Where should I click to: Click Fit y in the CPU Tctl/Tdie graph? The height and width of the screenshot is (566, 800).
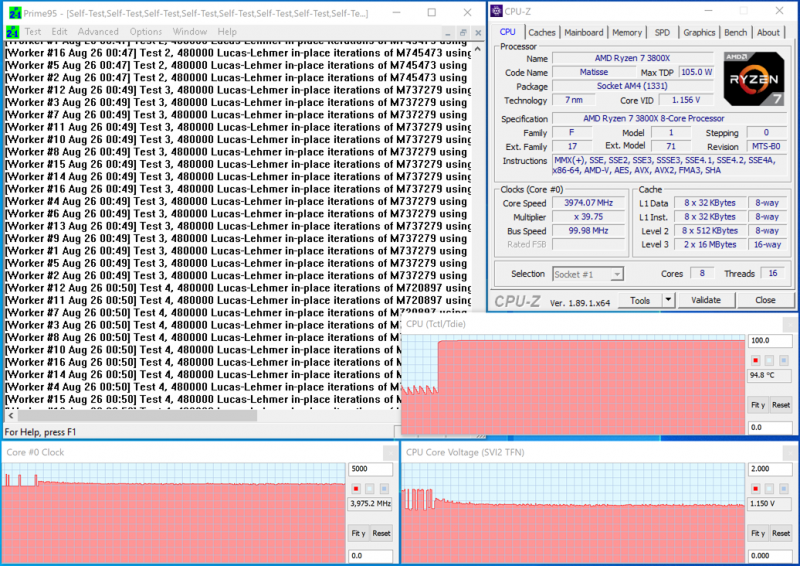[758, 405]
